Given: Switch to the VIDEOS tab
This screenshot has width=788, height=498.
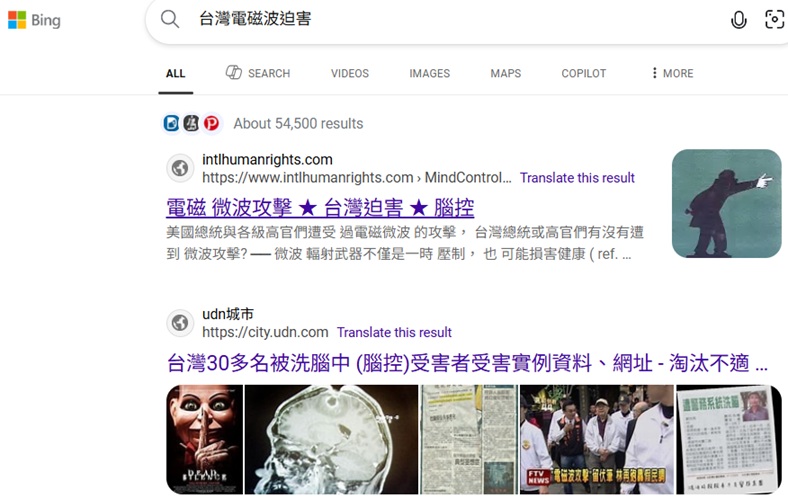Looking at the screenshot, I should [350, 73].
